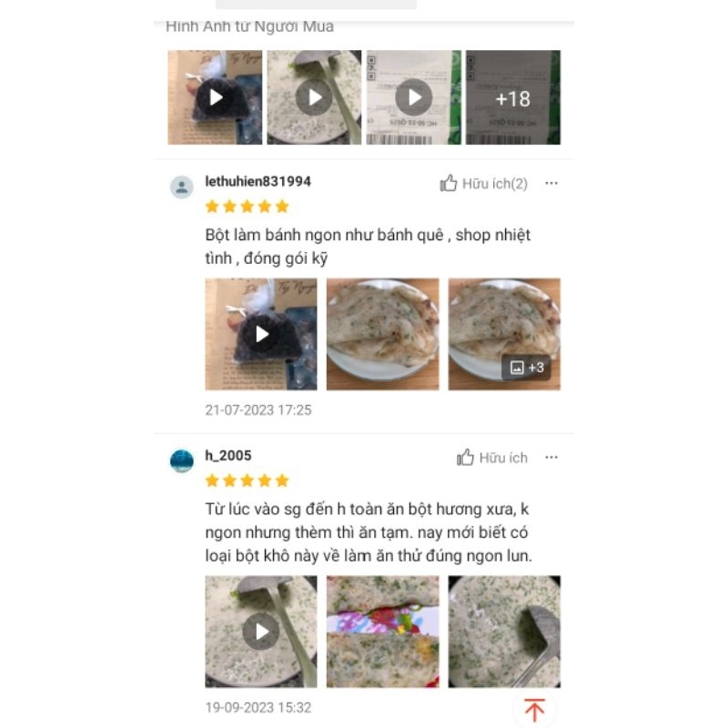Play first buyer video in top gallery

coord(215,97)
